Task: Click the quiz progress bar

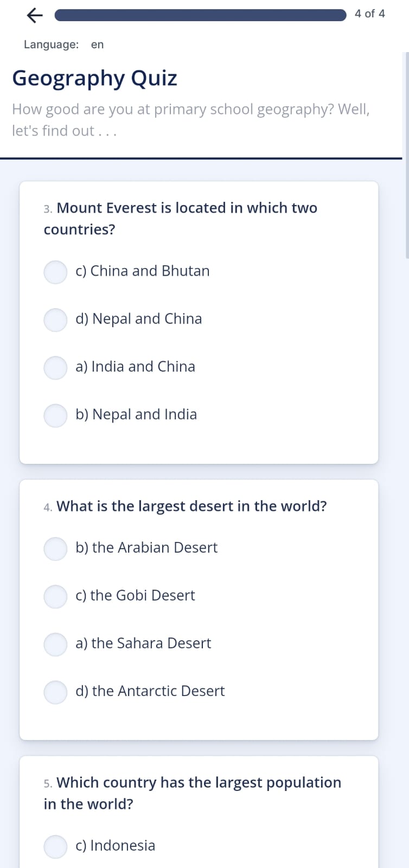Action: (x=199, y=15)
